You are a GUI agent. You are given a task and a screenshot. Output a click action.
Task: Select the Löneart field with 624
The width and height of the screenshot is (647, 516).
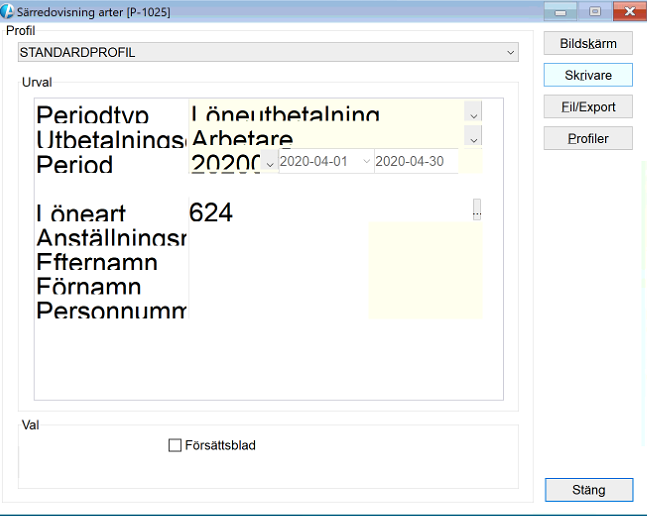pos(330,211)
